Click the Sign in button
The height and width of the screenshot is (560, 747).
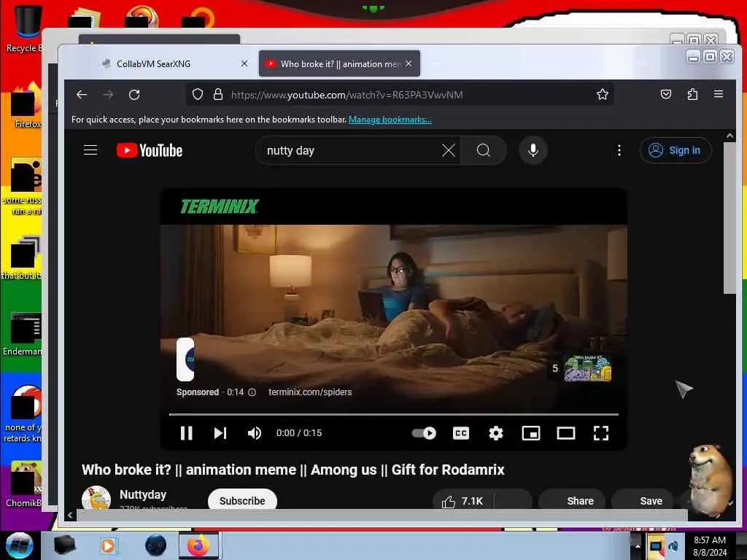(x=676, y=150)
